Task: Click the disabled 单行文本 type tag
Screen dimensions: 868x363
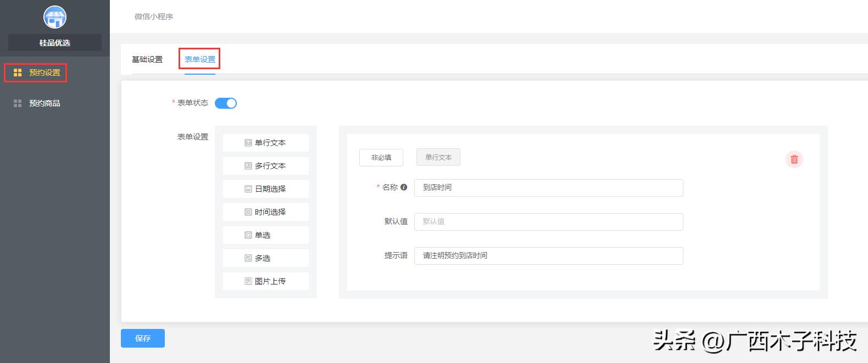Action: 438,157
